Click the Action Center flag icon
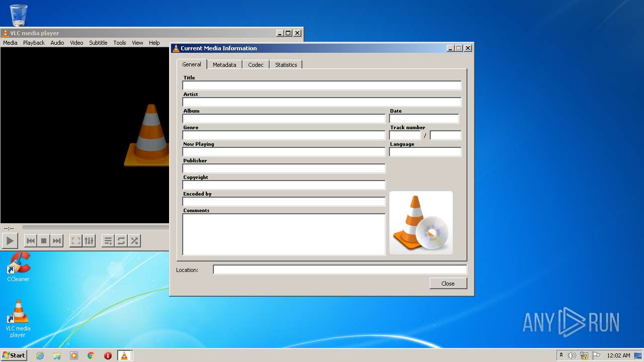The width and height of the screenshot is (644, 362). 596,355
